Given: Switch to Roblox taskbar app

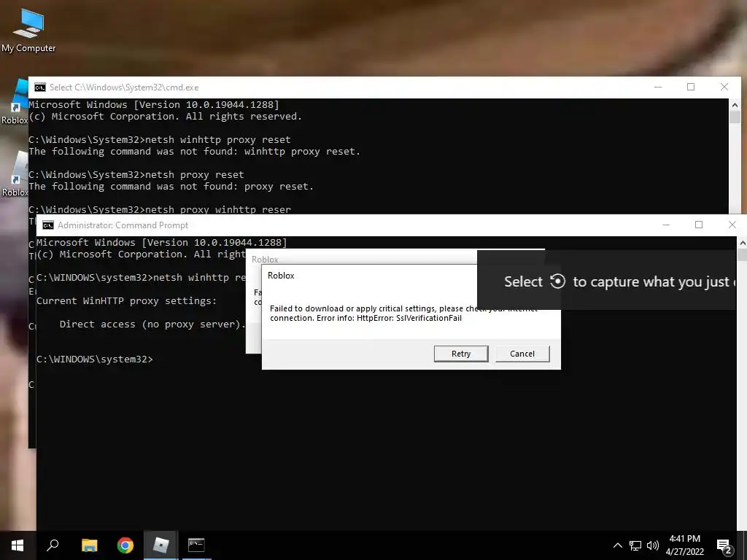Looking at the screenshot, I should point(161,545).
